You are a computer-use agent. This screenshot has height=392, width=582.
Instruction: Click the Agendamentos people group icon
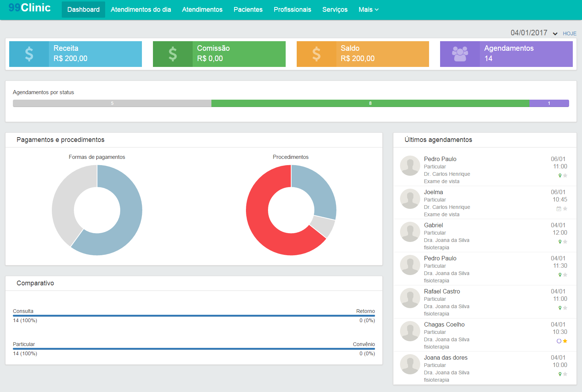[x=460, y=54]
